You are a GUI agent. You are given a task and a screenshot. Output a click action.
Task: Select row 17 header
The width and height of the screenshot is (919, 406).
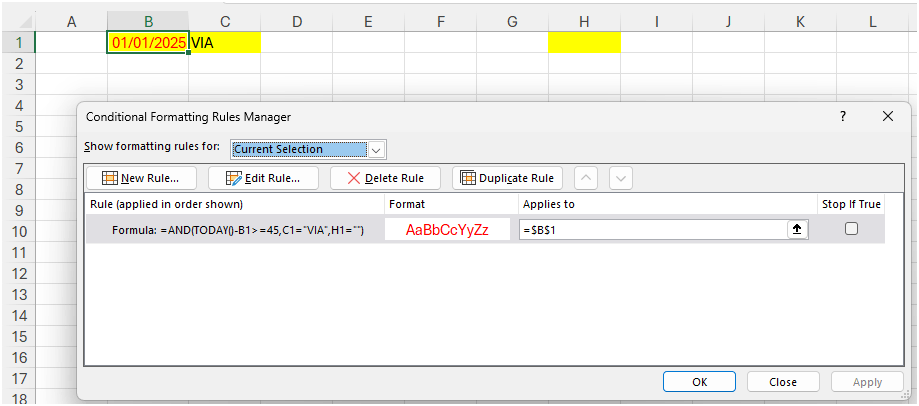(x=18, y=378)
